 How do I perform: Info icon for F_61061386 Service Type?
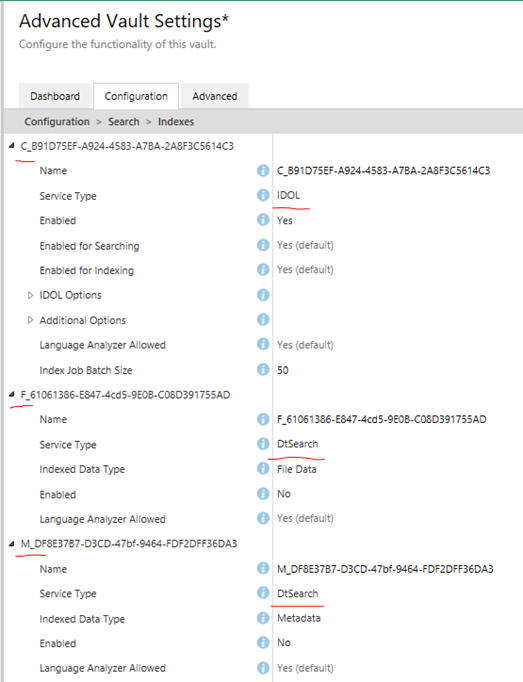(263, 444)
